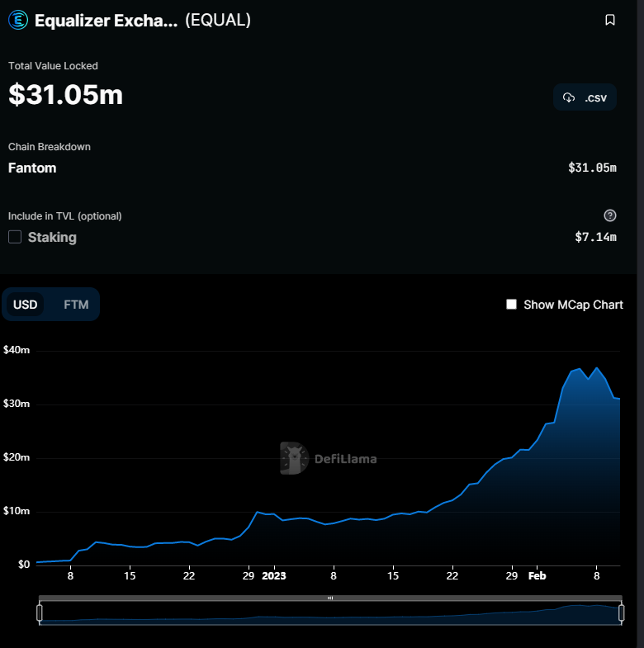Click the Feb x-axis label
Screen dimensions: 644x648
pyautogui.click(x=537, y=575)
